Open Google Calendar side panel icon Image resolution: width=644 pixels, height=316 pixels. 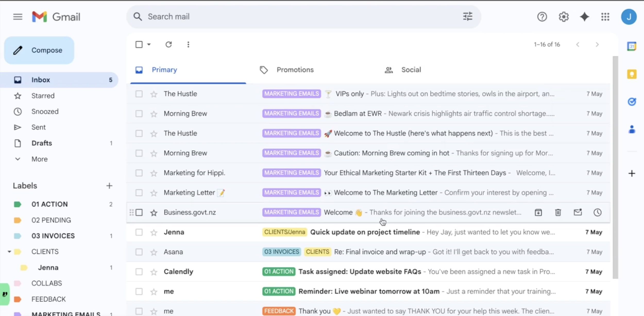point(631,46)
